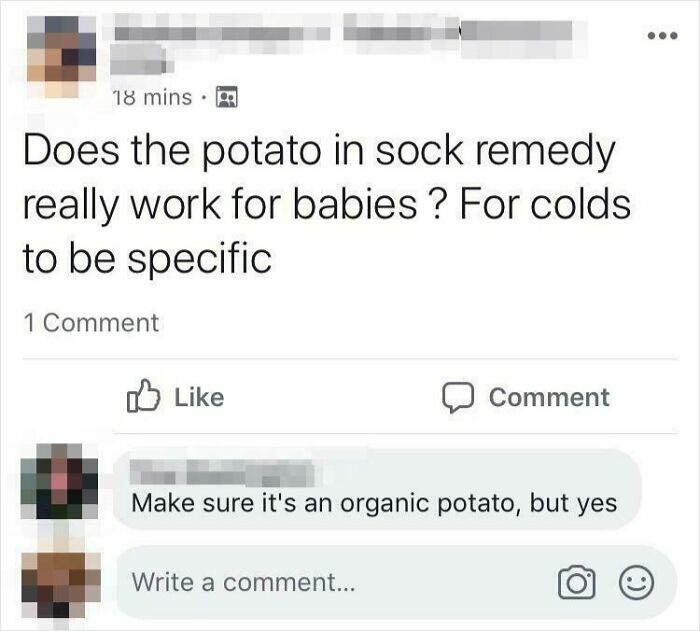Open the emoji picker smiley icon

pyautogui.click(x=637, y=581)
